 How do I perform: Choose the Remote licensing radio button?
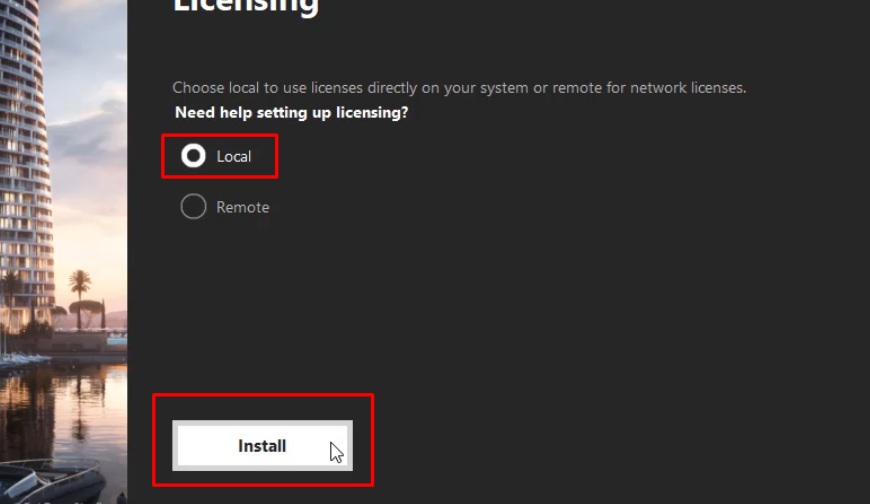coord(193,207)
